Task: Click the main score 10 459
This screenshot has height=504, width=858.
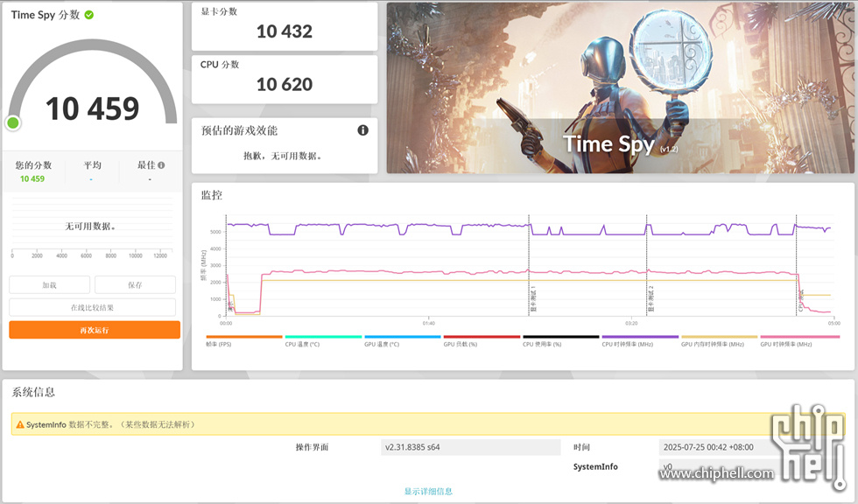Action: tap(93, 108)
